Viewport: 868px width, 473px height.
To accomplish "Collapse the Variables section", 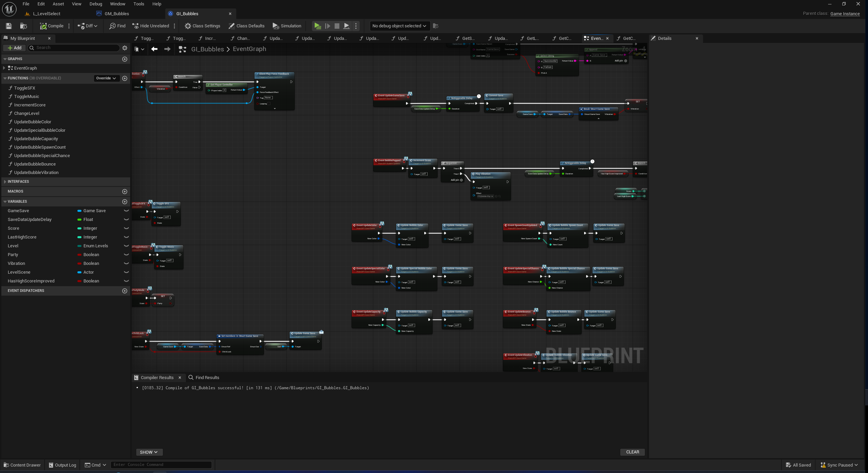I will (x=5, y=202).
